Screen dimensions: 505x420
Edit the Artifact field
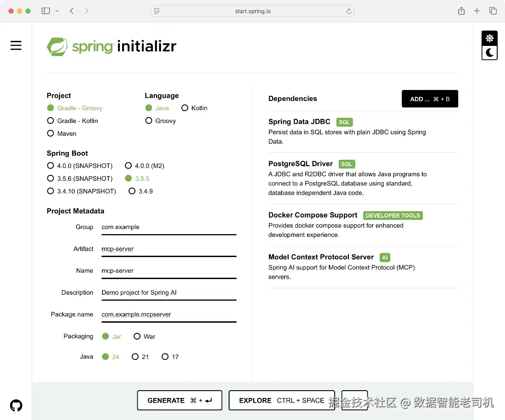(x=169, y=249)
